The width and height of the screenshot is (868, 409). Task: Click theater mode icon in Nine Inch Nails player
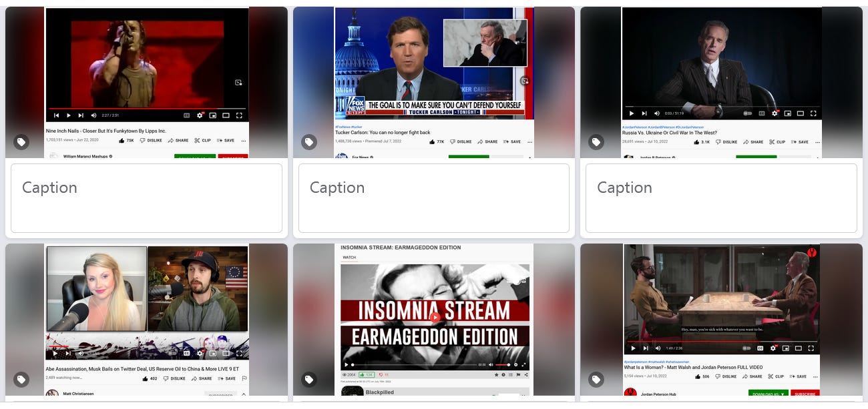[226, 115]
